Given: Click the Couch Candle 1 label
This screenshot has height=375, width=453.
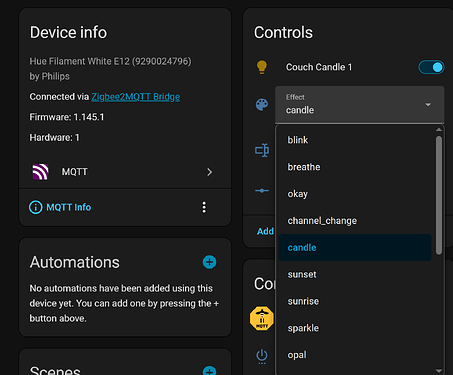Looking at the screenshot, I should coord(319,67).
